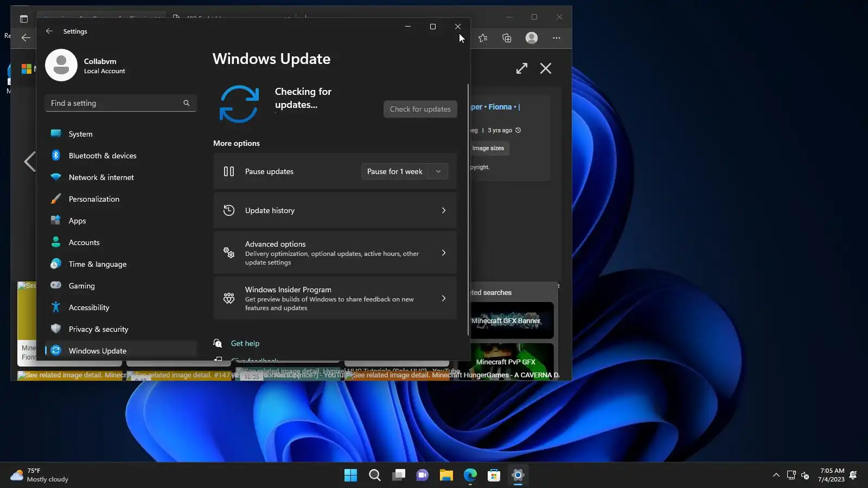Click the Settings gear on the taskbar
This screenshot has height=488, width=868.
click(x=518, y=476)
